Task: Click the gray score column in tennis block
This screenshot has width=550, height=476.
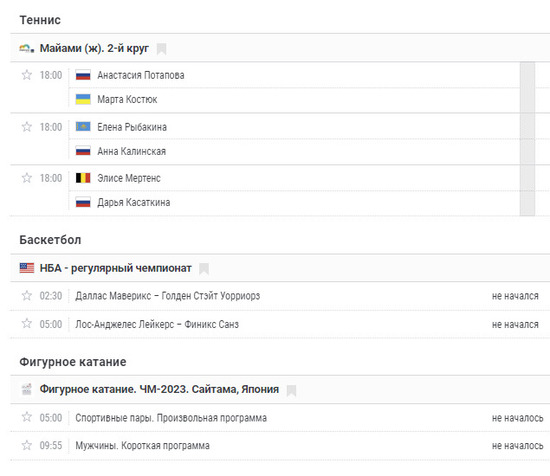Action: coord(527,139)
